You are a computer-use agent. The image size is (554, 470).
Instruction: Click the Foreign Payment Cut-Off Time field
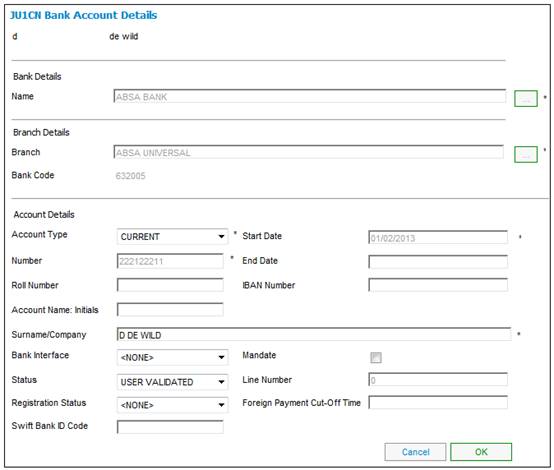(x=438, y=403)
